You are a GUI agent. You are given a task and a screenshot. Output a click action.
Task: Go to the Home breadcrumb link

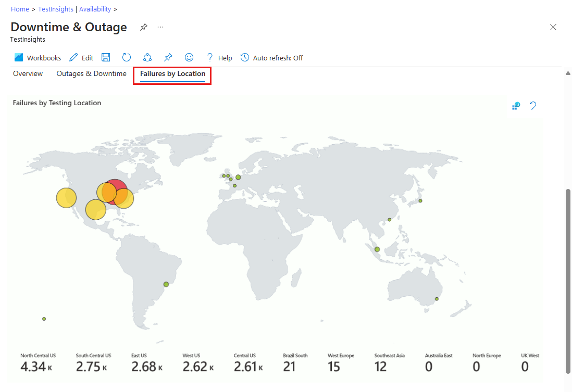point(20,9)
